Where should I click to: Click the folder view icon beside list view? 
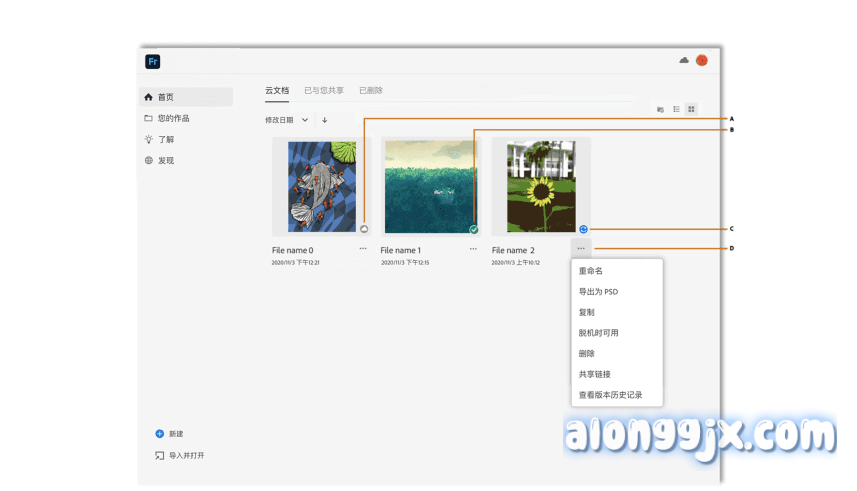point(660,109)
